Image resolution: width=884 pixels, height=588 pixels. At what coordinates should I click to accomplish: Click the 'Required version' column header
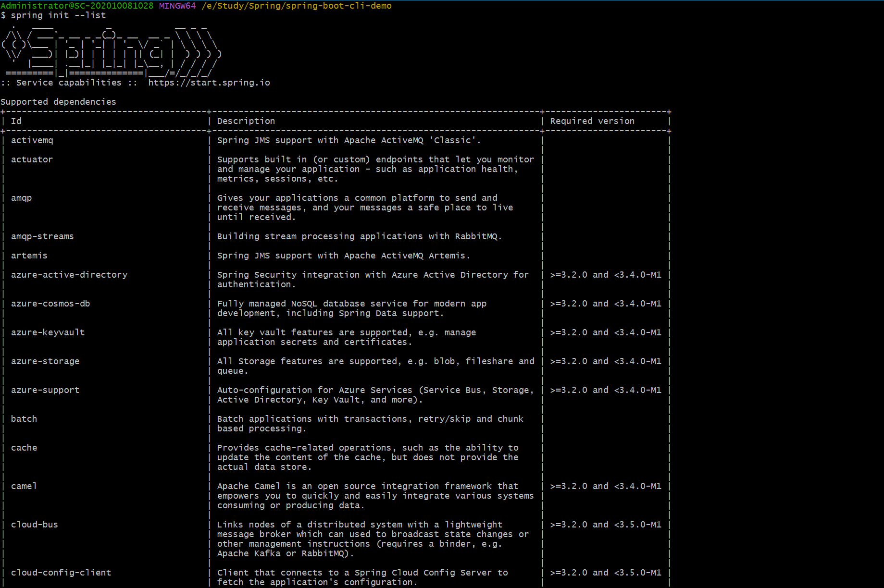click(x=592, y=121)
